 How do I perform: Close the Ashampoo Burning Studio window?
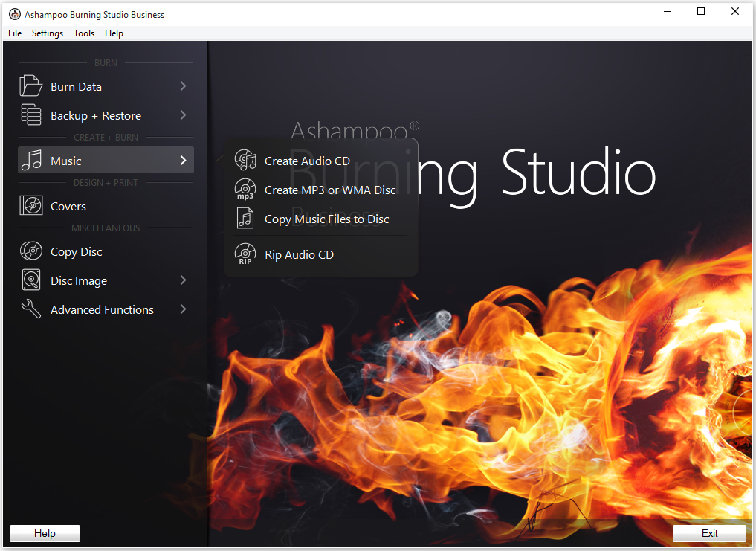pos(734,12)
